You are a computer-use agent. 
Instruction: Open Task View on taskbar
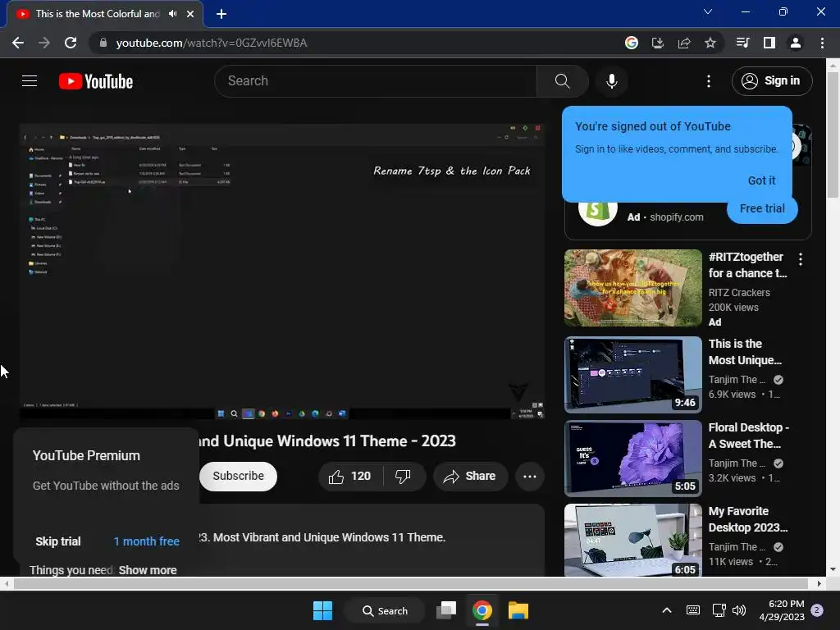click(x=446, y=610)
